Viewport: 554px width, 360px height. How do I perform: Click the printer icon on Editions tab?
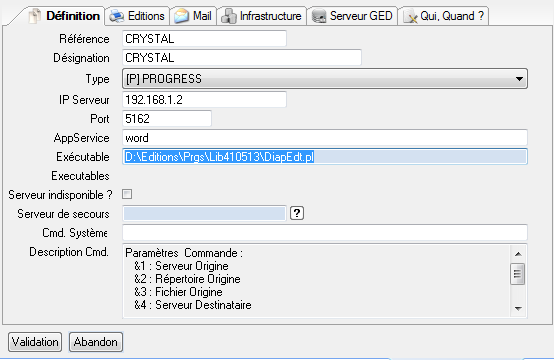(x=116, y=17)
